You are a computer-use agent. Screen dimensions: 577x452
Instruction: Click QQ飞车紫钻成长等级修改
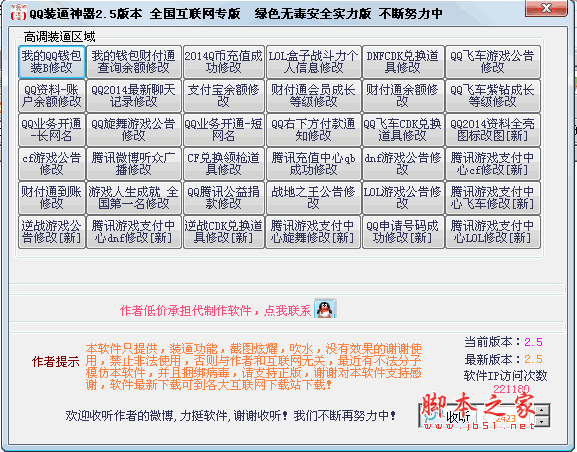(492, 96)
